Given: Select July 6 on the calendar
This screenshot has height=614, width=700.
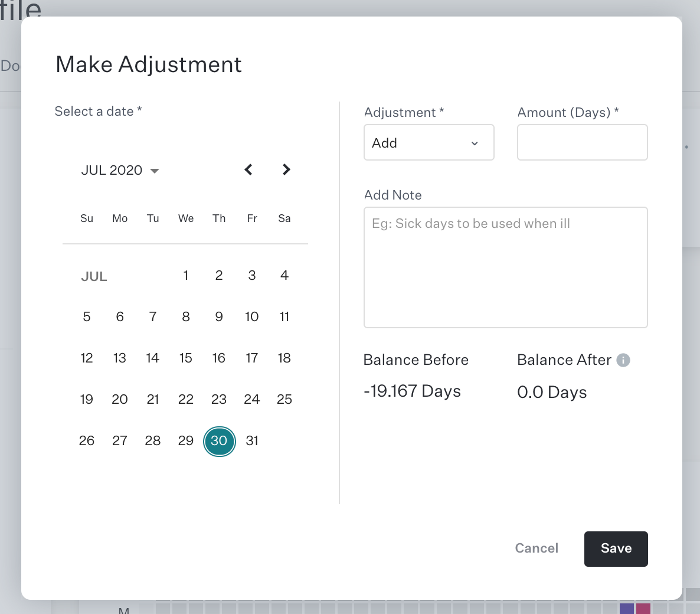Looking at the screenshot, I should coord(120,316).
